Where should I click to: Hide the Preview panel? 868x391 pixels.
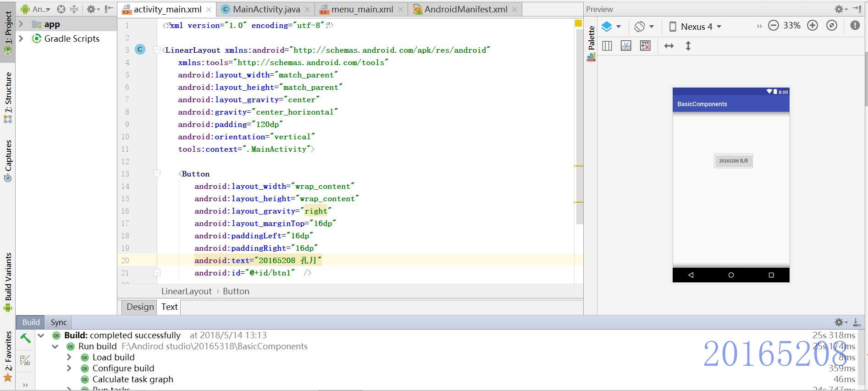coord(857,9)
